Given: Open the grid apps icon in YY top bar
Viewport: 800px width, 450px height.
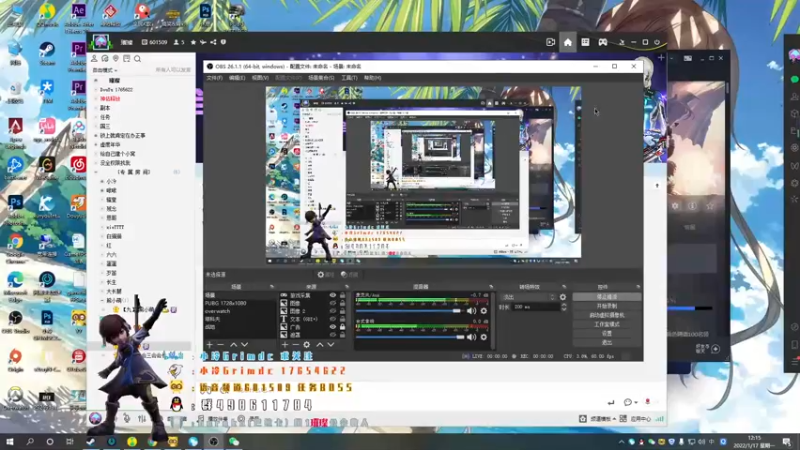Looking at the screenshot, I should pos(585,42).
